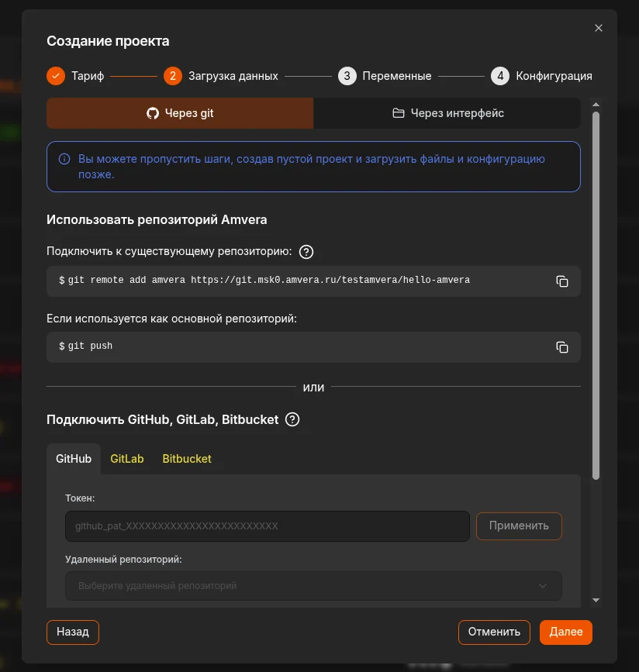The width and height of the screenshot is (639, 672).
Task: Select the Bitbucket provider tab
Action: 187,459
